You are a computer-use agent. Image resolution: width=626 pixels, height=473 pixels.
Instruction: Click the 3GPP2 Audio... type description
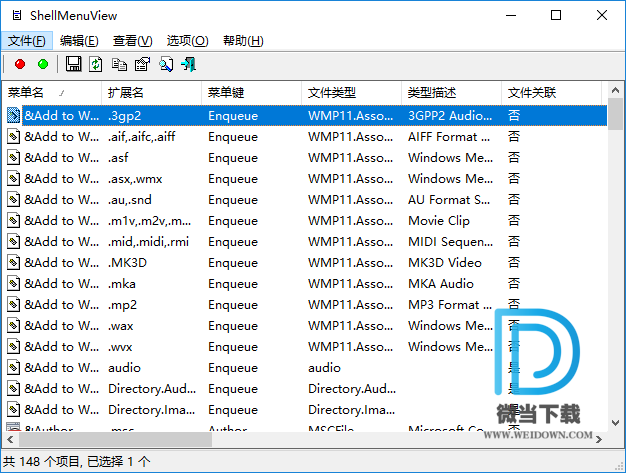[450, 116]
